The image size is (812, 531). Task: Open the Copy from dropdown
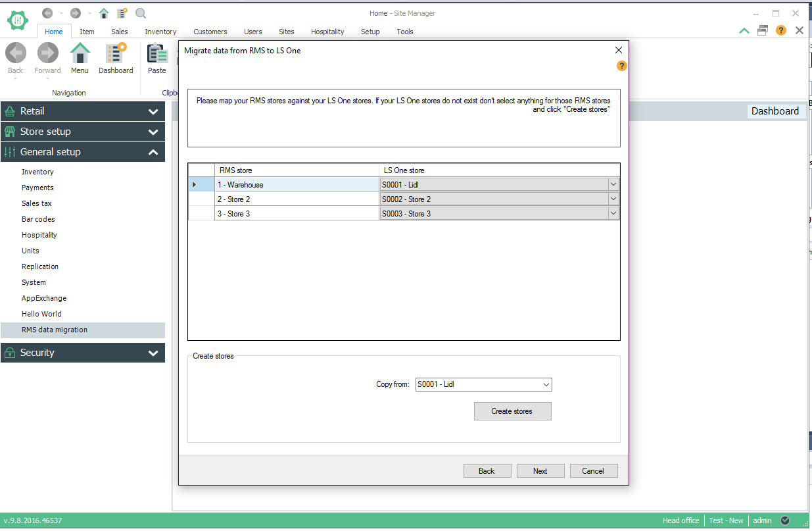click(x=546, y=384)
